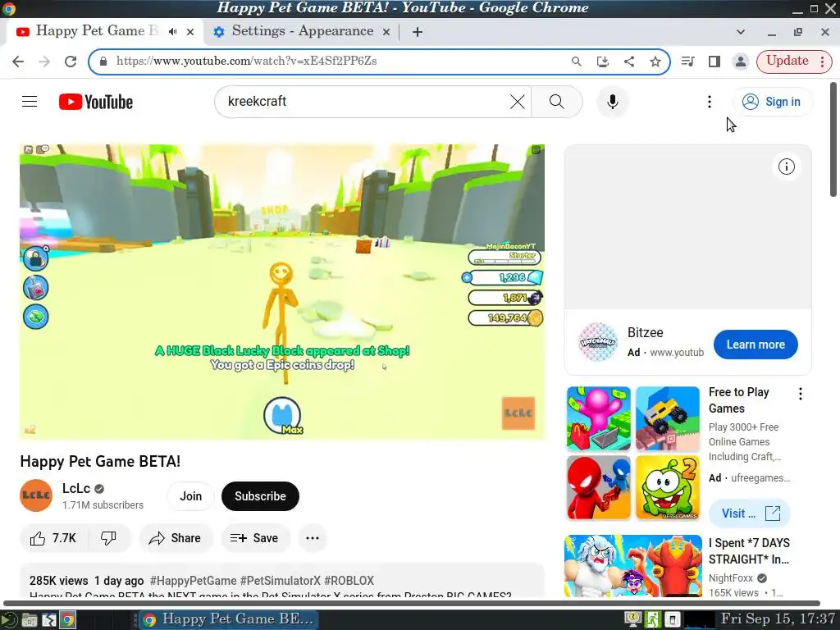Image resolution: width=840 pixels, height=630 pixels.
Task: Select Happy Pet Game BE... taskbar window
Action: pos(229,620)
